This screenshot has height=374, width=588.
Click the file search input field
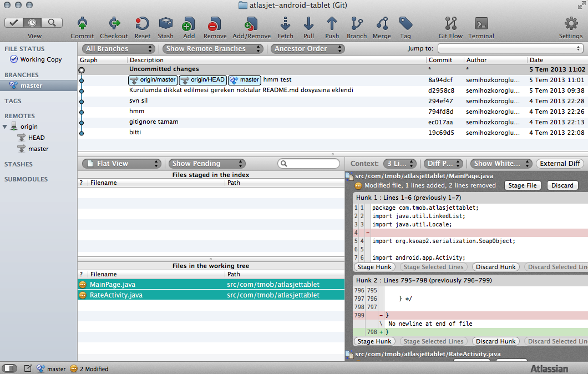click(x=308, y=164)
